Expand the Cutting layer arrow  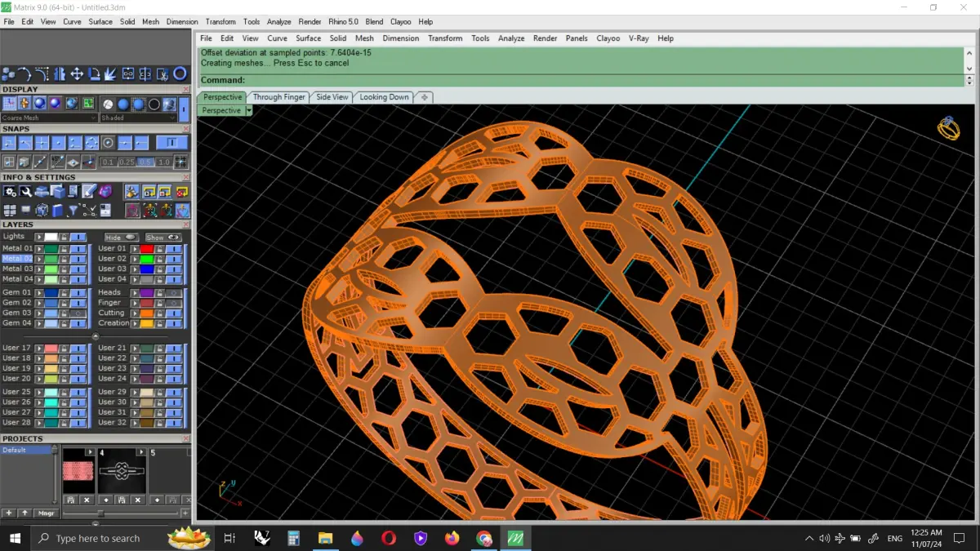pos(135,313)
